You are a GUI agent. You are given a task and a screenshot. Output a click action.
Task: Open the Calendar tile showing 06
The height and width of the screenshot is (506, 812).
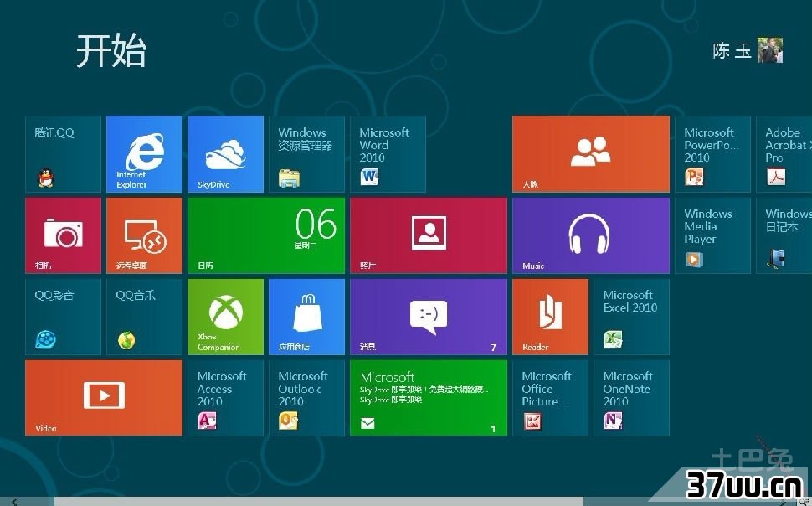tap(266, 235)
